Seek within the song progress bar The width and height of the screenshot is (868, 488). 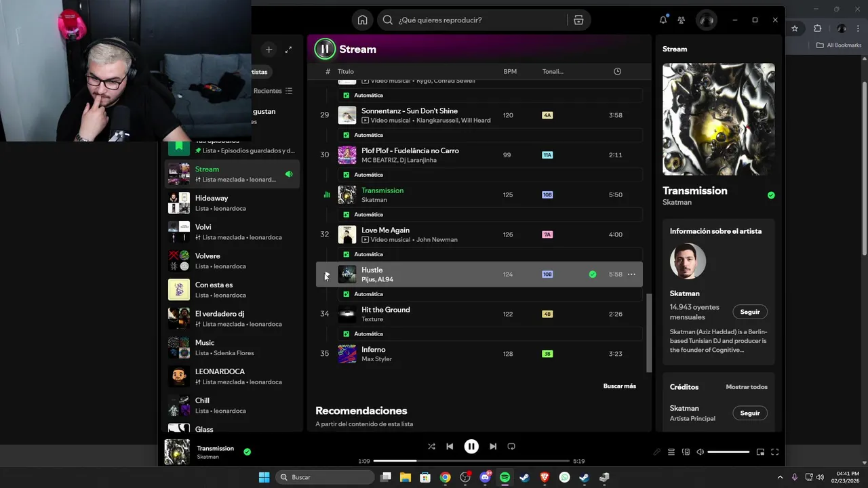coord(471,461)
